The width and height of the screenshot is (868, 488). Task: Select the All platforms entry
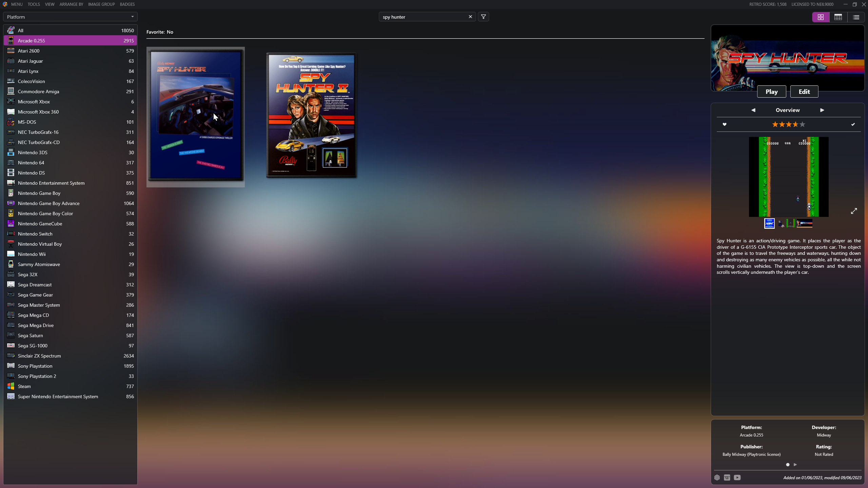coord(70,30)
